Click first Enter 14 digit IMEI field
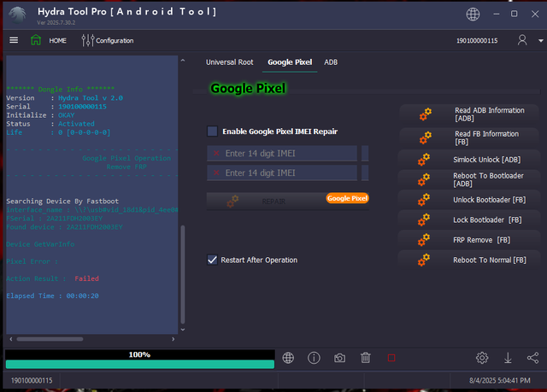The image size is (547, 392). point(282,154)
